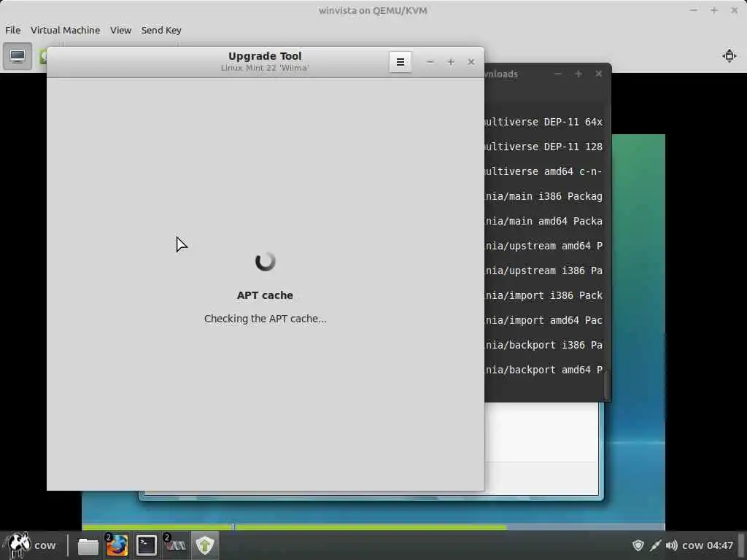Click terminal line 'nia/main i386 Packag'
Viewport: 747px width, 560px height.
[543, 196]
